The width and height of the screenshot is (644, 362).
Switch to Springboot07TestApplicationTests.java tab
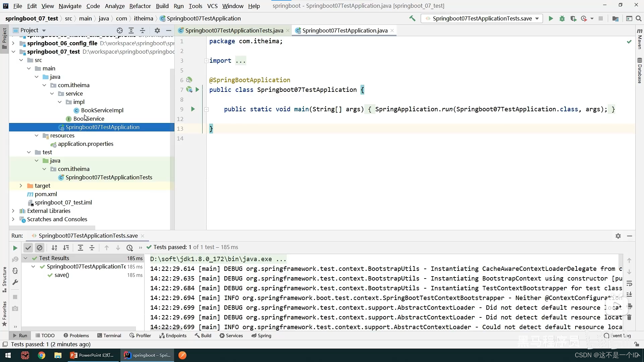[234, 31]
